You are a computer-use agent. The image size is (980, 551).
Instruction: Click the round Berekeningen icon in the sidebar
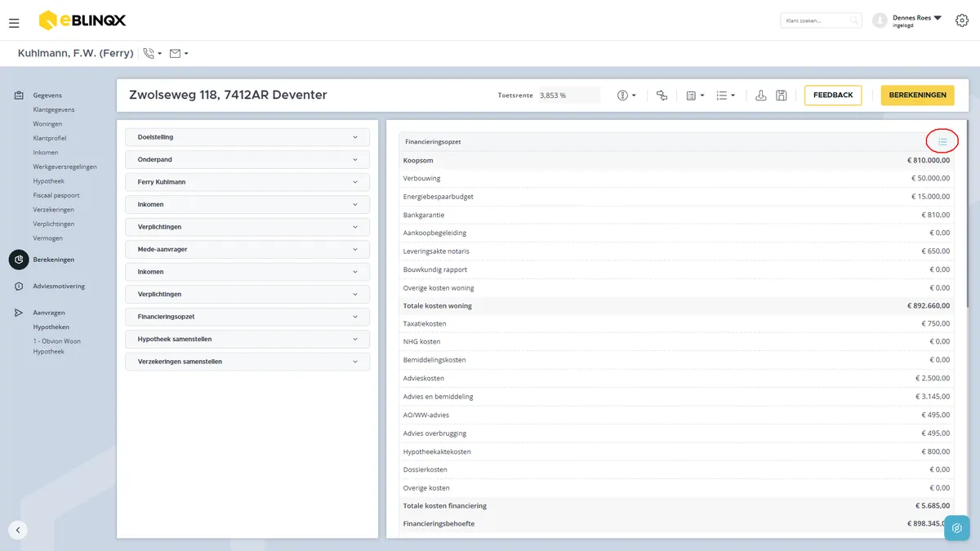pos(19,260)
